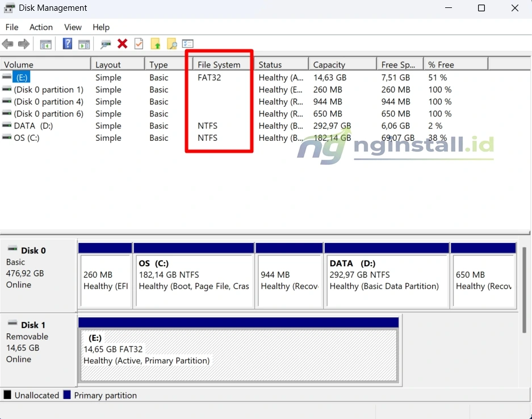
Task: Minimize the Disk Management window
Action: pyautogui.click(x=449, y=8)
